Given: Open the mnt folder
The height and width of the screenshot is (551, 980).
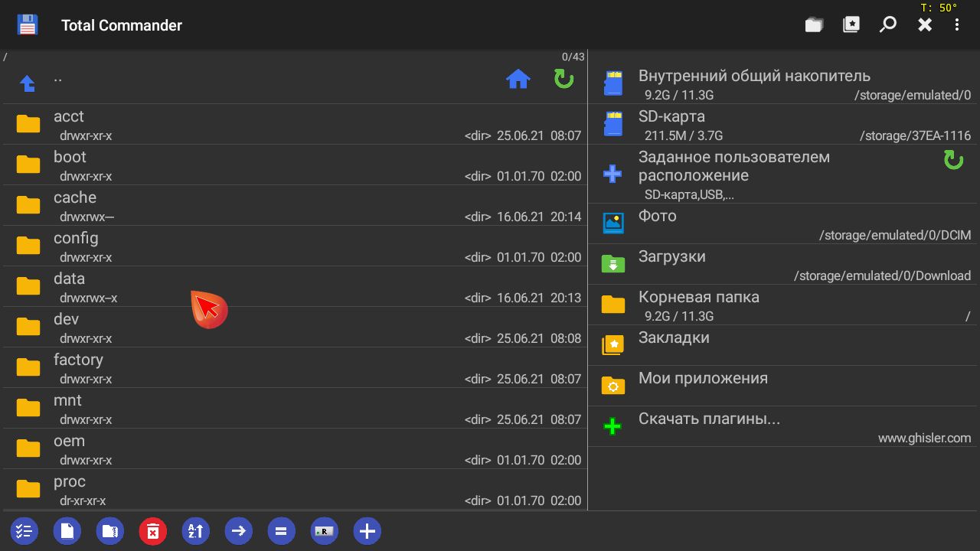Looking at the screenshot, I should 294,408.
